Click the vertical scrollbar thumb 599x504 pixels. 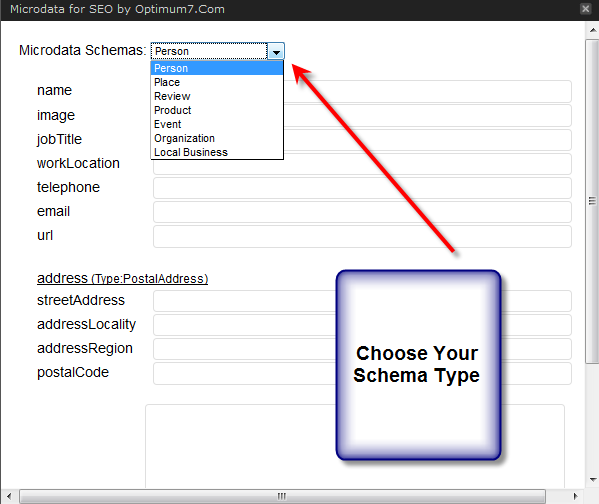point(593,201)
